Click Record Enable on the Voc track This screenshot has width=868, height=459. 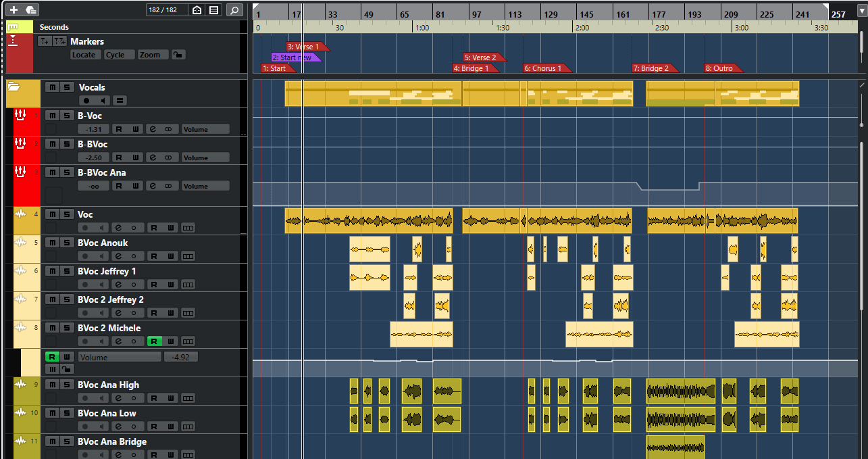click(86, 228)
